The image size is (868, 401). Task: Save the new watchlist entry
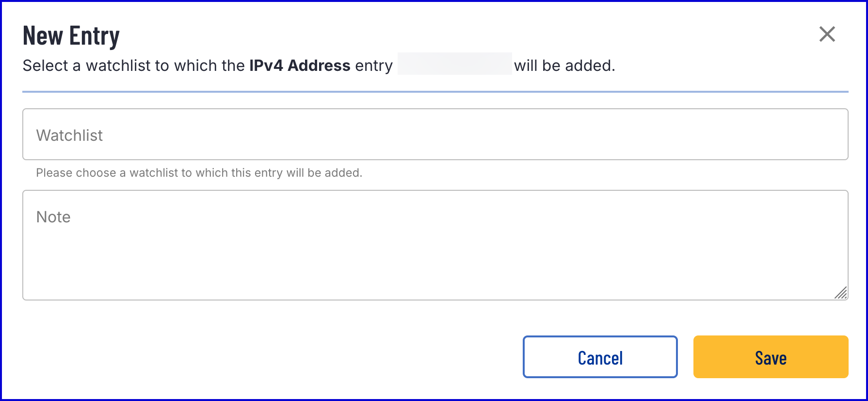(x=771, y=357)
